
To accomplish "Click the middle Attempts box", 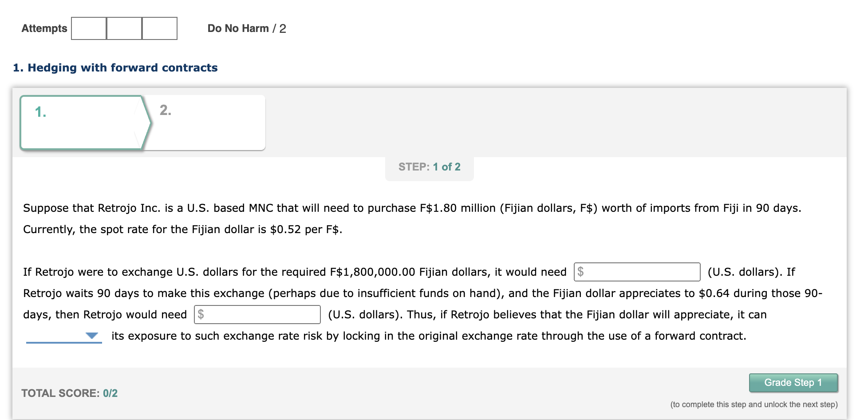I will pos(124,28).
